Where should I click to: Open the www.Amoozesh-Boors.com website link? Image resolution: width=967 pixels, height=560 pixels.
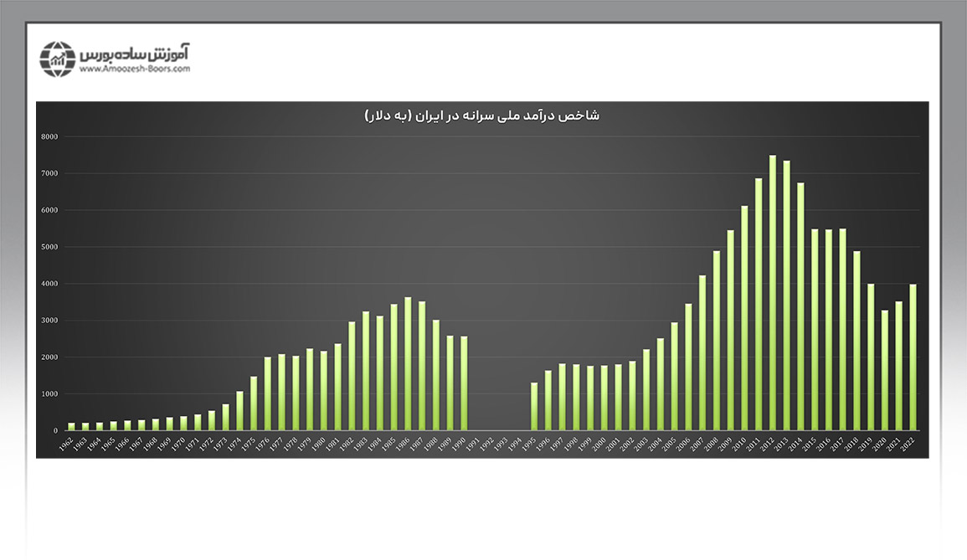[135, 69]
